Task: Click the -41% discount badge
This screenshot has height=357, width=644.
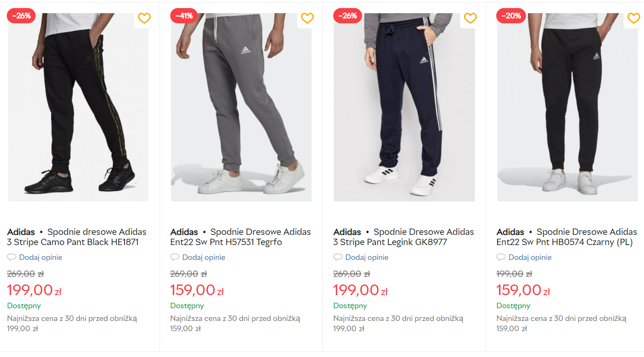Action: pyautogui.click(x=184, y=16)
